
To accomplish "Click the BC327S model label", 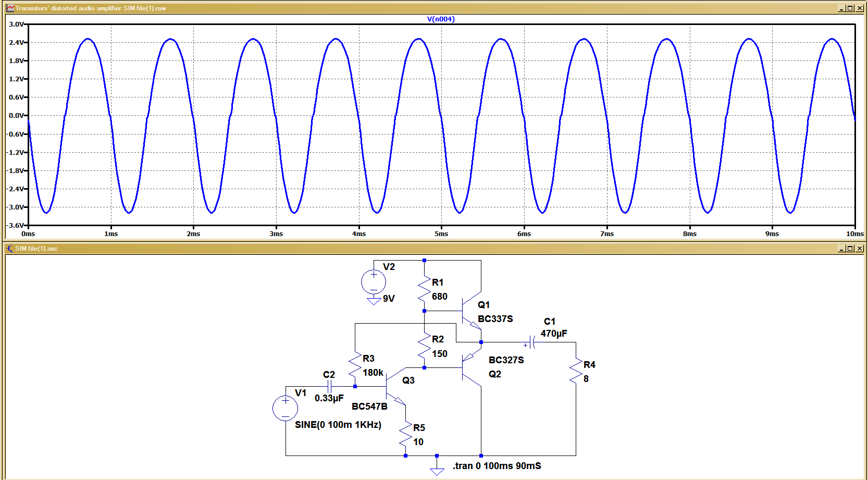I will tap(506, 360).
